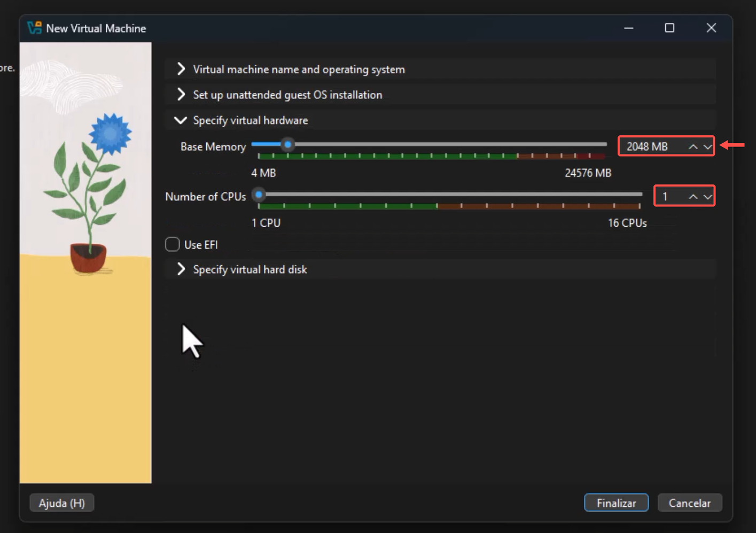
Task: Click the Base Memory slider handle
Action: (x=288, y=144)
